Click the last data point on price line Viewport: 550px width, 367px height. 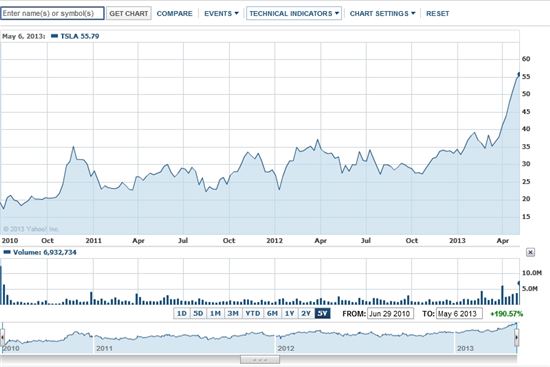tap(519, 74)
